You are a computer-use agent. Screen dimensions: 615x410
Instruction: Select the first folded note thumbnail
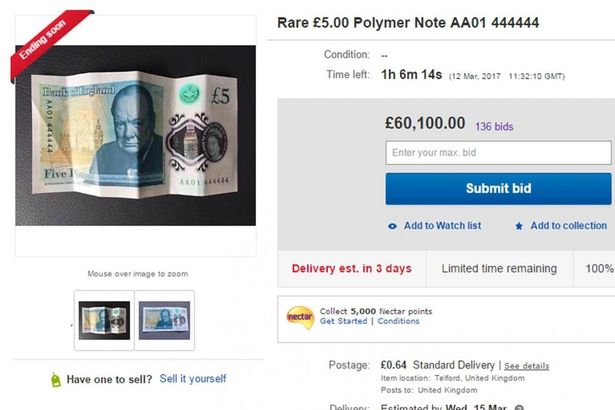coord(104,320)
